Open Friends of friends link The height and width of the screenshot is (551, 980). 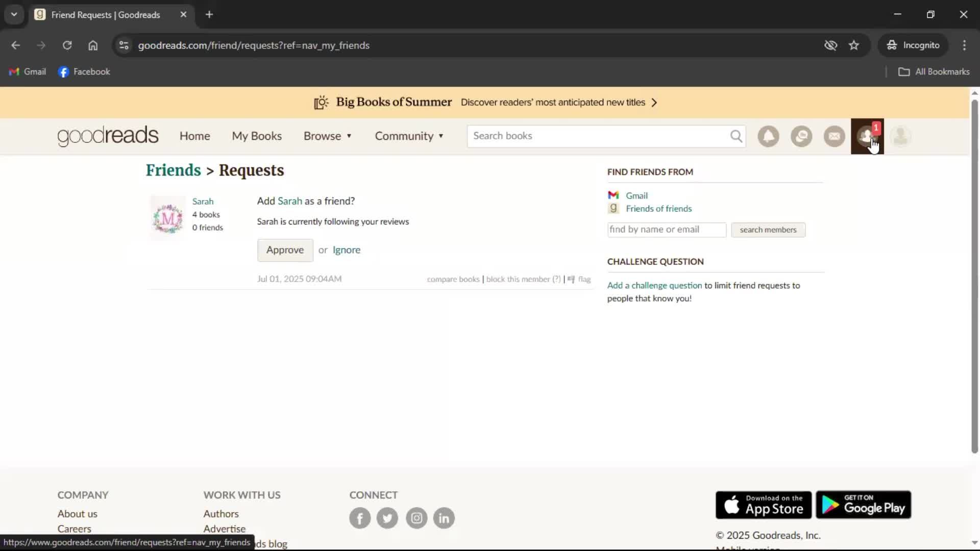pyautogui.click(x=658, y=209)
